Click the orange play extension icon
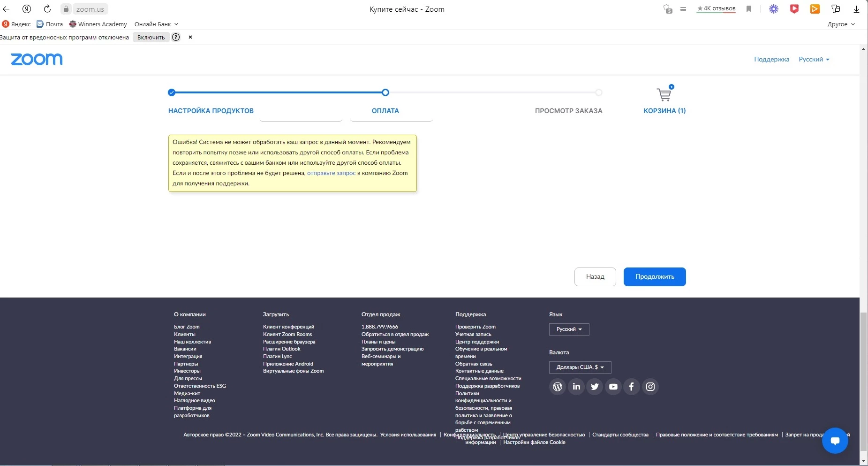868x466 pixels. [x=815, y=8]
